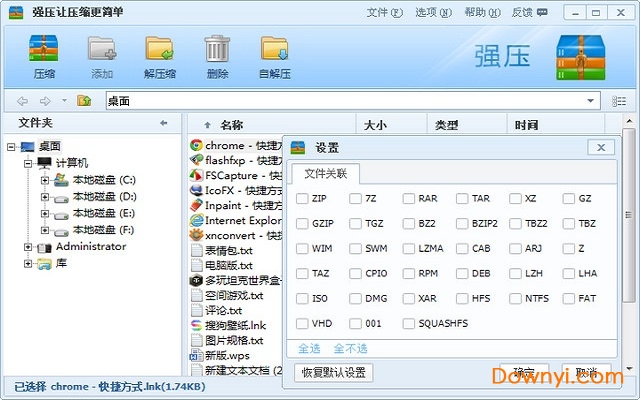Screen dimensions: 640x400
Task: Click the search magnifier icon
Action: (620, 101)
